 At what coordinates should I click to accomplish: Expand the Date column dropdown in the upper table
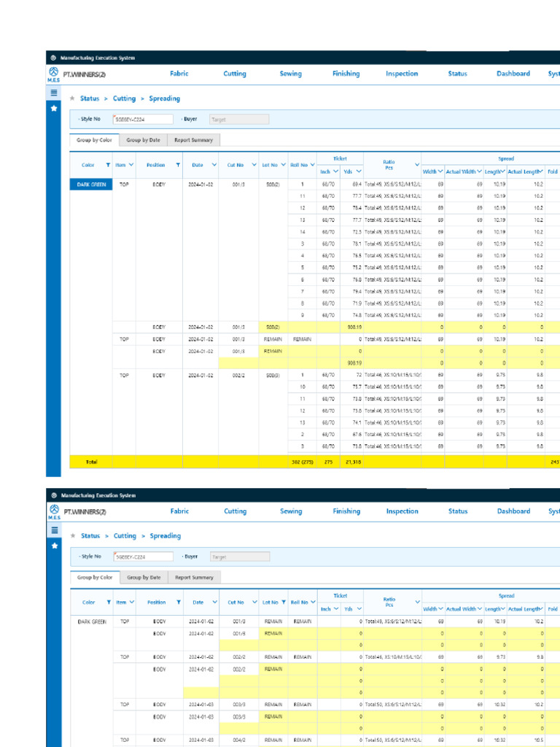214,165
